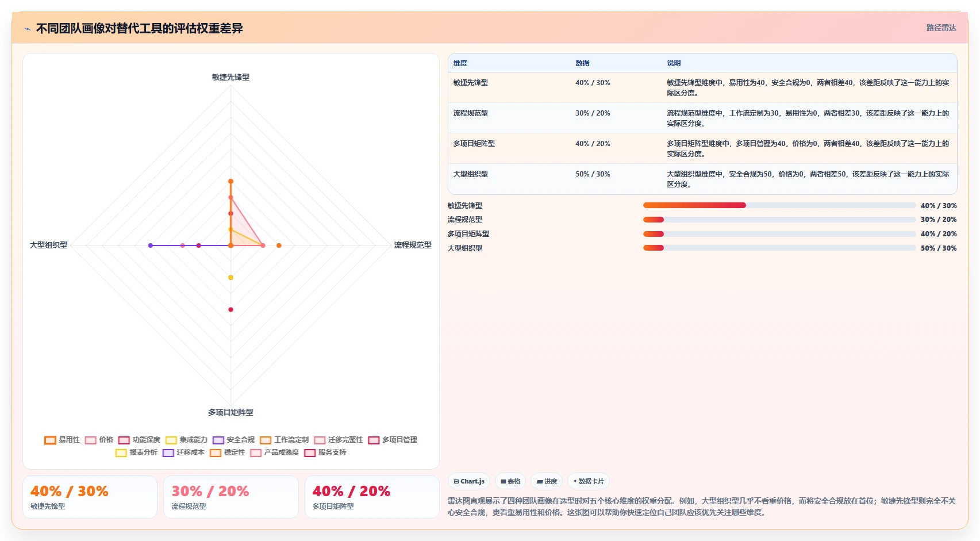Click the 稳定性 legend color box
Screen dimensions: 980x541
pyautogui.click(x=216, y=453)
